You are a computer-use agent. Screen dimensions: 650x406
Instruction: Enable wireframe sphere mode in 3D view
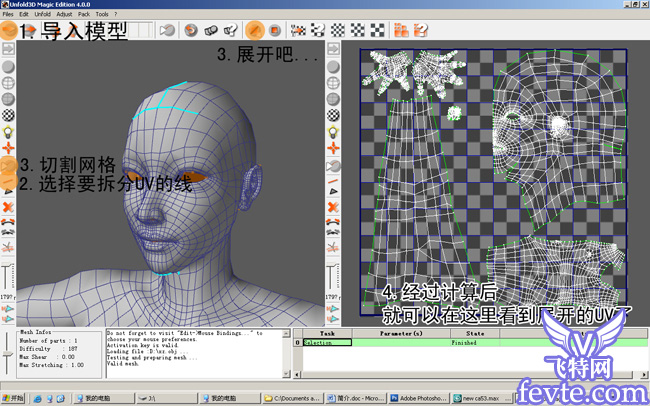8,83
